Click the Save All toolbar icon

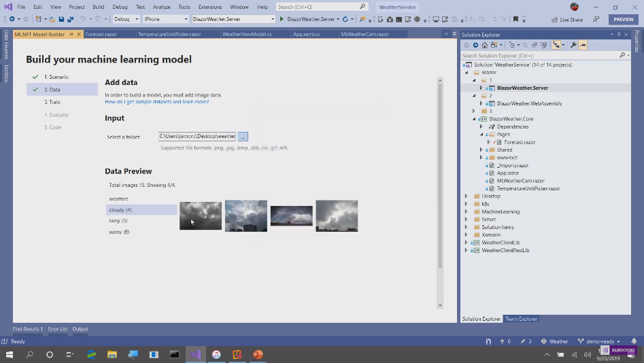(x=70, y=19)
